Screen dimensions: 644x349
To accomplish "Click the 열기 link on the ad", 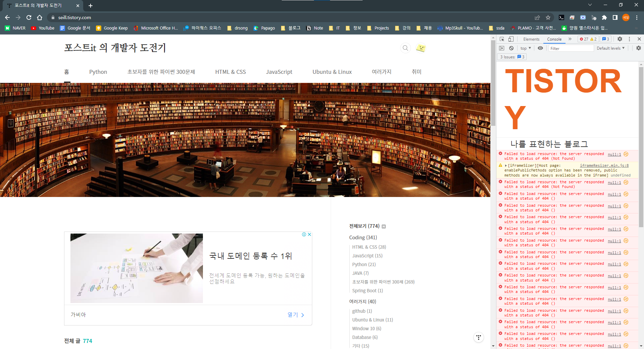I will [296, 315].
